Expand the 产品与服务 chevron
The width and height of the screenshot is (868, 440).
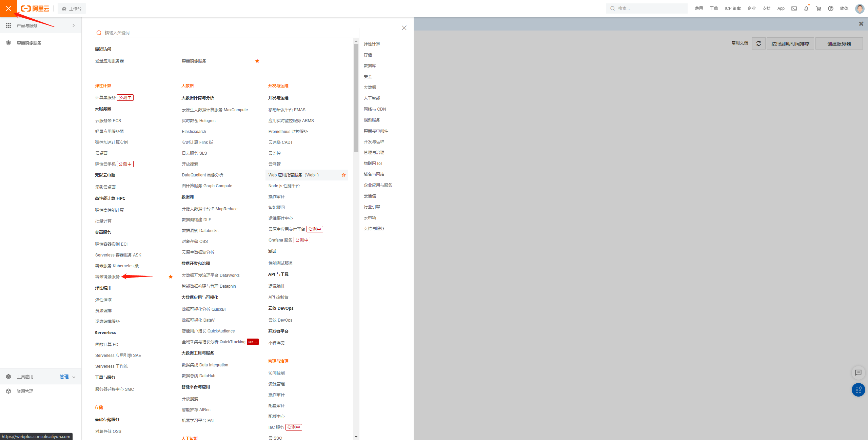point(74,25)
